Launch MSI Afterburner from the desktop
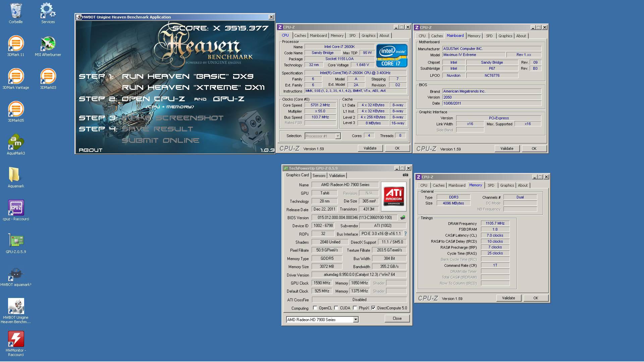The height and width of the screenshot is (362, 644). coord(48,46)
